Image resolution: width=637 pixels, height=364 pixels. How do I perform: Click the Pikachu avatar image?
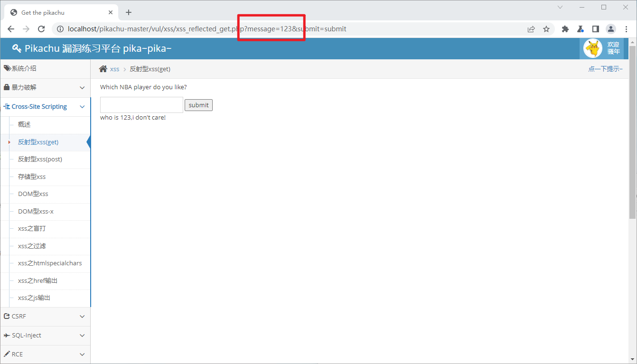[592, 48]
